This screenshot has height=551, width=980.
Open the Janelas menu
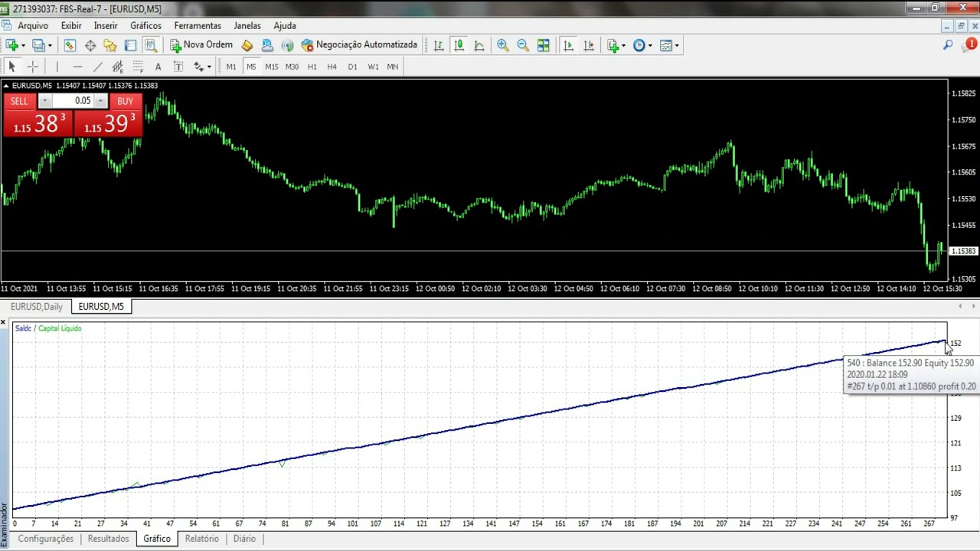pos(247,25)
